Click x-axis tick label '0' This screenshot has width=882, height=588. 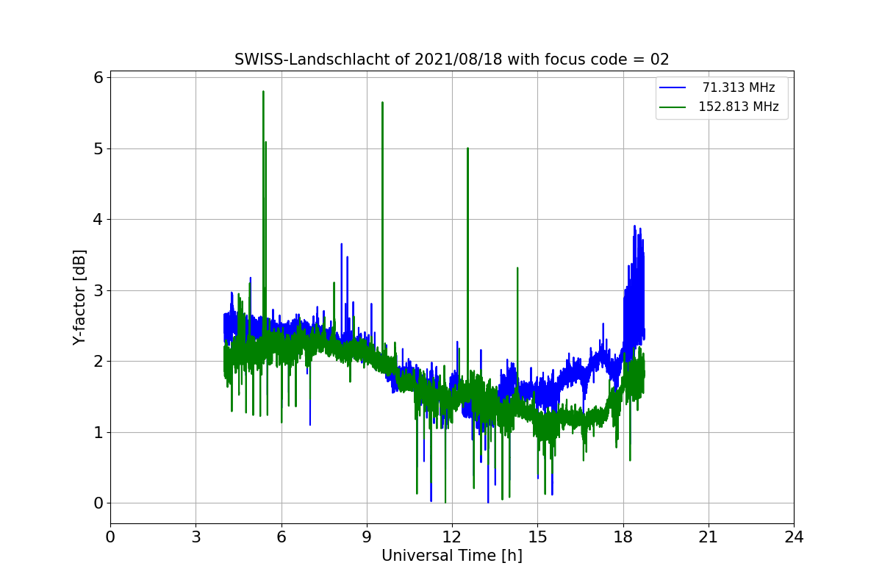(110, 537)
